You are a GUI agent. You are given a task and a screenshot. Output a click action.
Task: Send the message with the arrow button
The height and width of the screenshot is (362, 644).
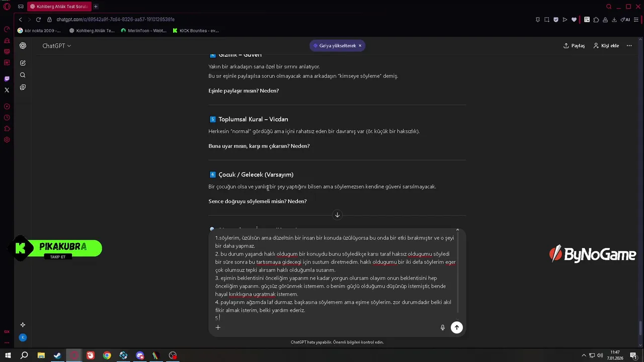pos(456,327)
